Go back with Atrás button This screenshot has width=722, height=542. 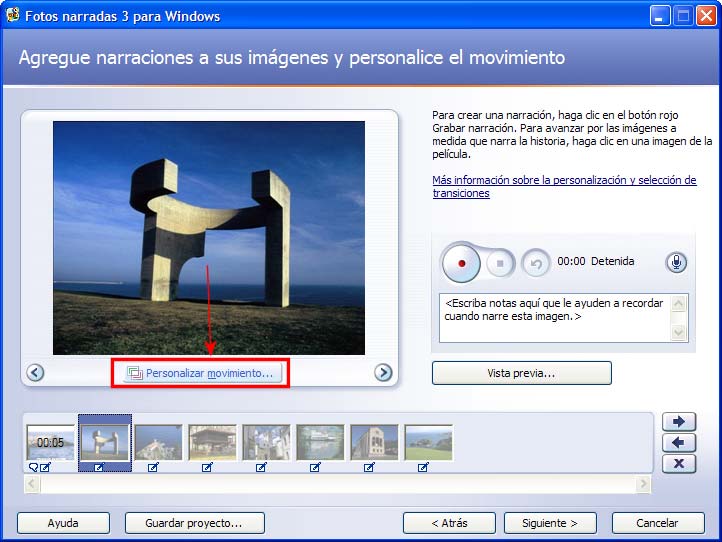pyautogui.click(x=449, y=523)
